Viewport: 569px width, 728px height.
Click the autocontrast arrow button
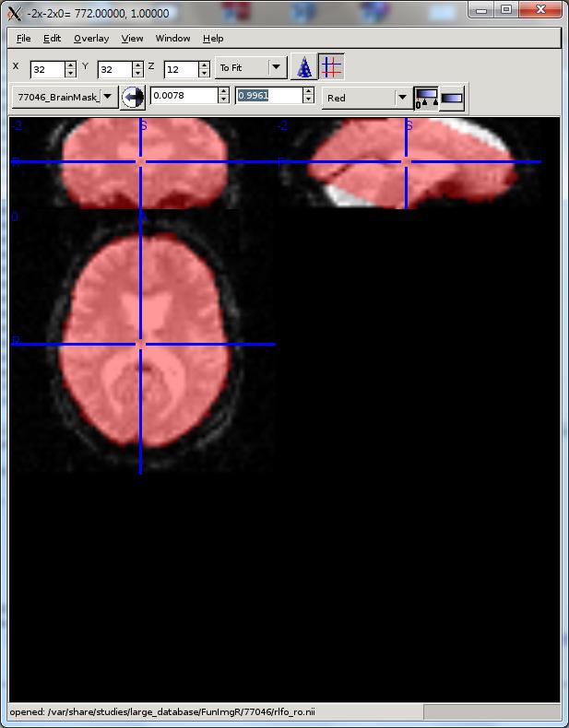[x=133, y=97]
